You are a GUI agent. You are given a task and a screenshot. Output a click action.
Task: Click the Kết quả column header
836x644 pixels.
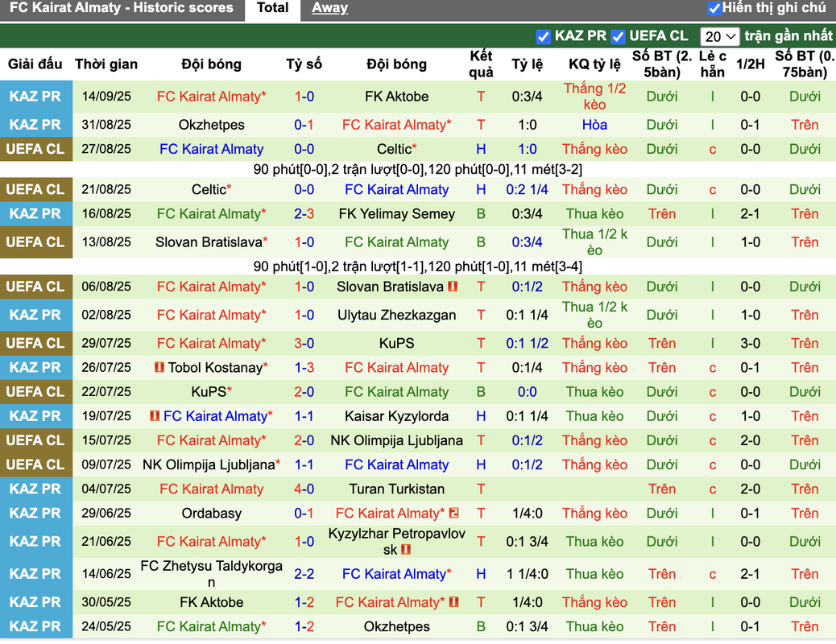tap(481, 64)
